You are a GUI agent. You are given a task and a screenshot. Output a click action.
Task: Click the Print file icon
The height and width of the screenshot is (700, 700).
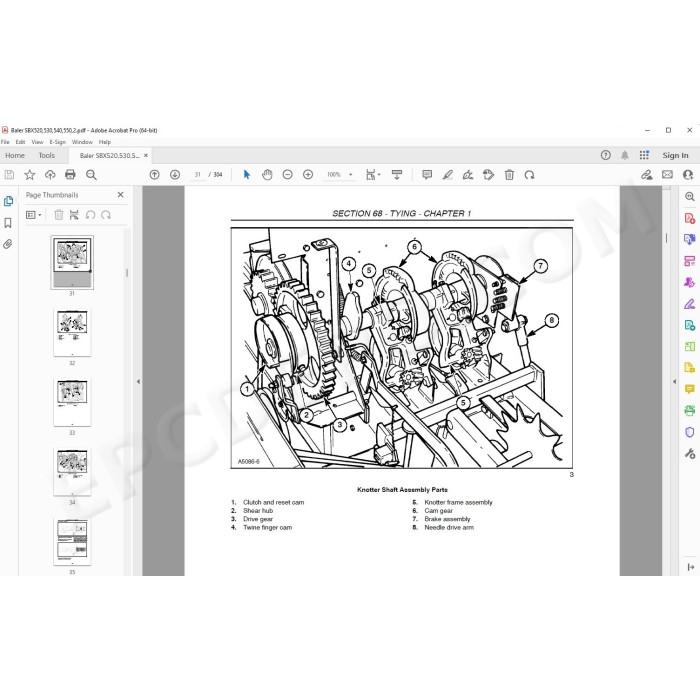point(70,175)
